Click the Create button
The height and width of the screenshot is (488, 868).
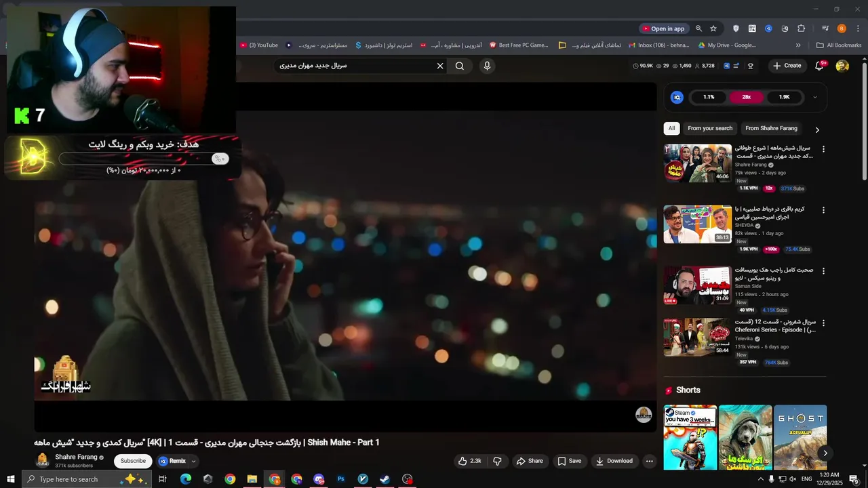pyautogui.click(x=787, y=66)
